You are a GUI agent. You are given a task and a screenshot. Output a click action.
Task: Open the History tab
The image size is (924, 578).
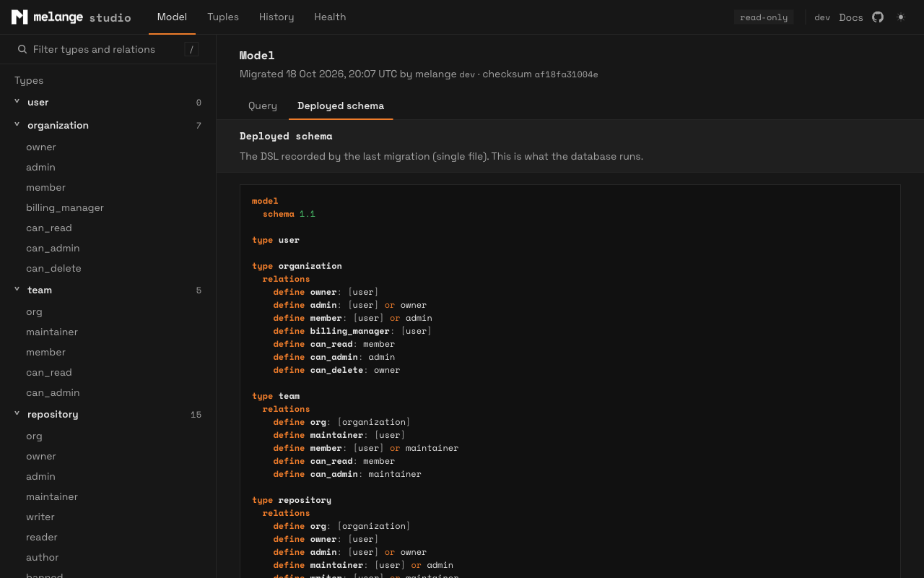pyautogui.click(x=276, y=17)
